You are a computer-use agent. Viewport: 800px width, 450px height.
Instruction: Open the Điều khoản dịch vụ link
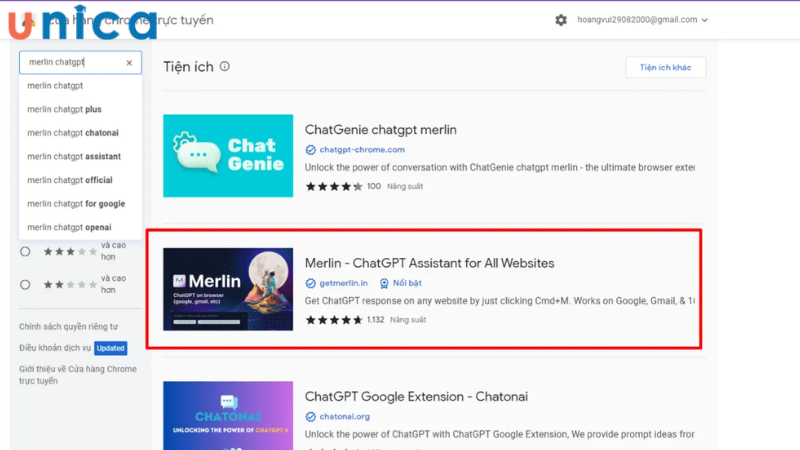(x=55, y=348)
